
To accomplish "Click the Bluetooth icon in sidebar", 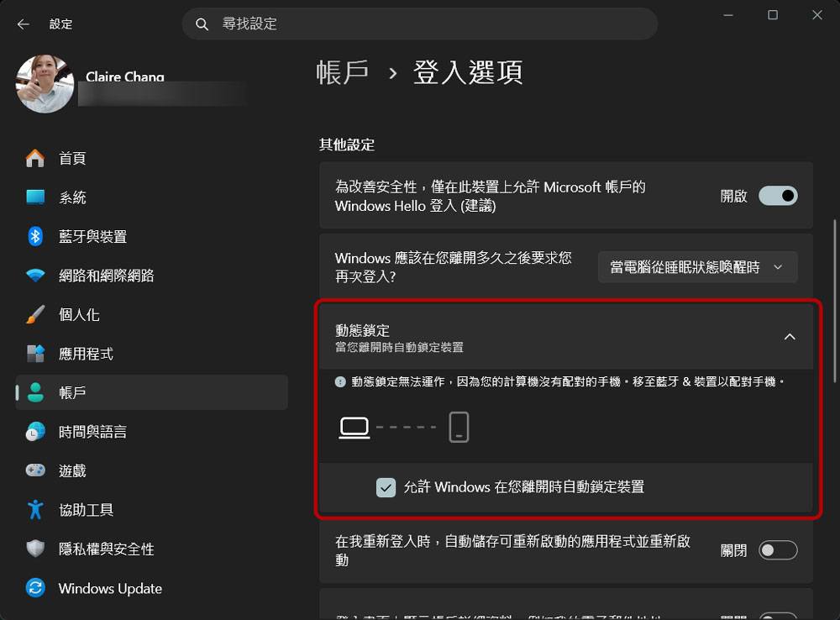I will click(35, 236).
